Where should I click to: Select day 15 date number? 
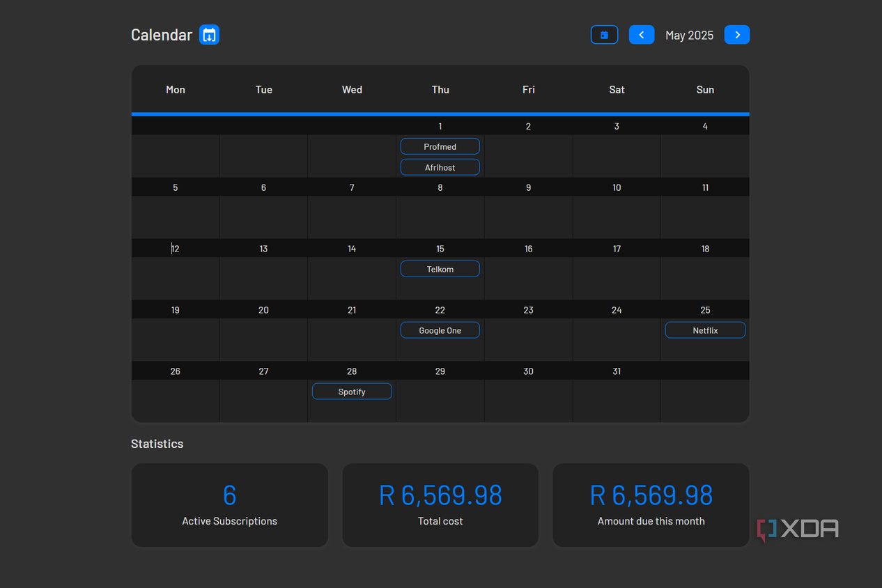(440, 249)
